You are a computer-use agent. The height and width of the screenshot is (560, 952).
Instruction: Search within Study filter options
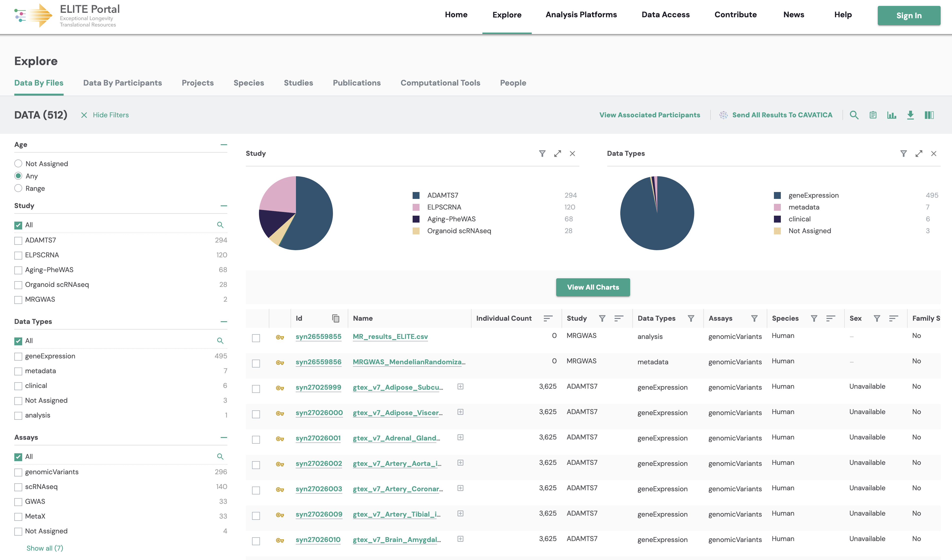220,225
